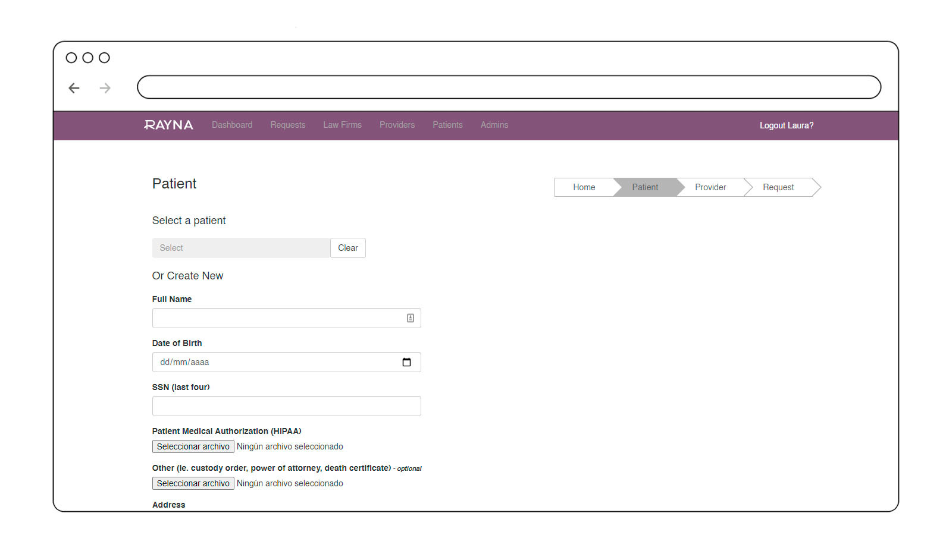Click the second window control circle
This screenshot has width=946, height=560.
pos(88,58)
